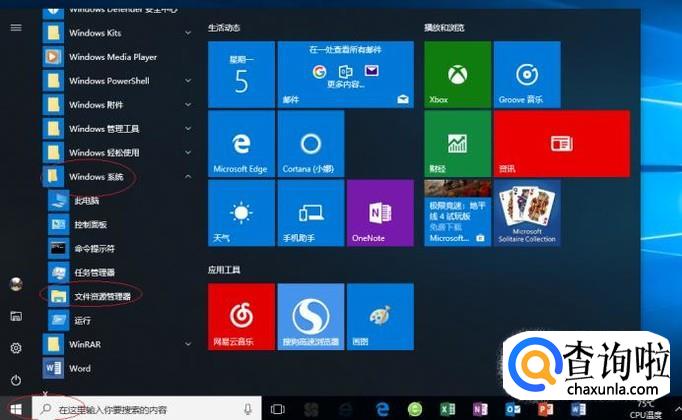Open PowerPoint from the taskbar
This screenshot has width=682, height=420.
click(x=545, y=409)
